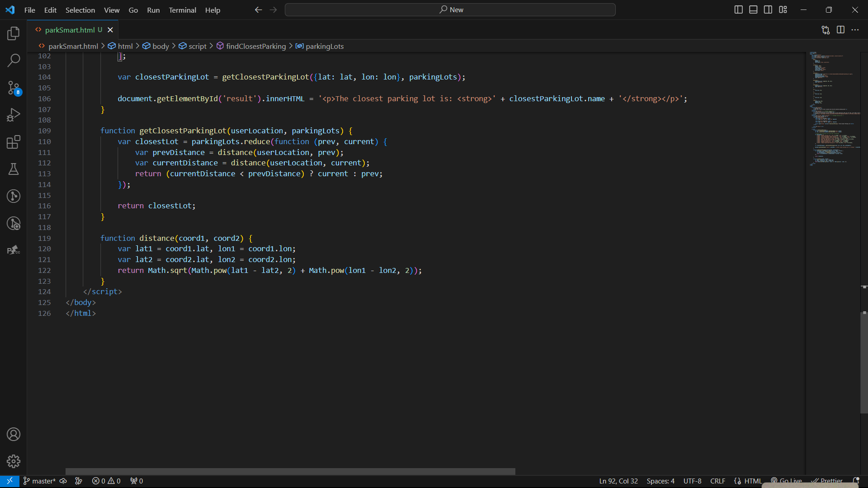Screen dimensions: 868x488
Task: Click the master branch in status bar
Action: (x=40, y=481)
